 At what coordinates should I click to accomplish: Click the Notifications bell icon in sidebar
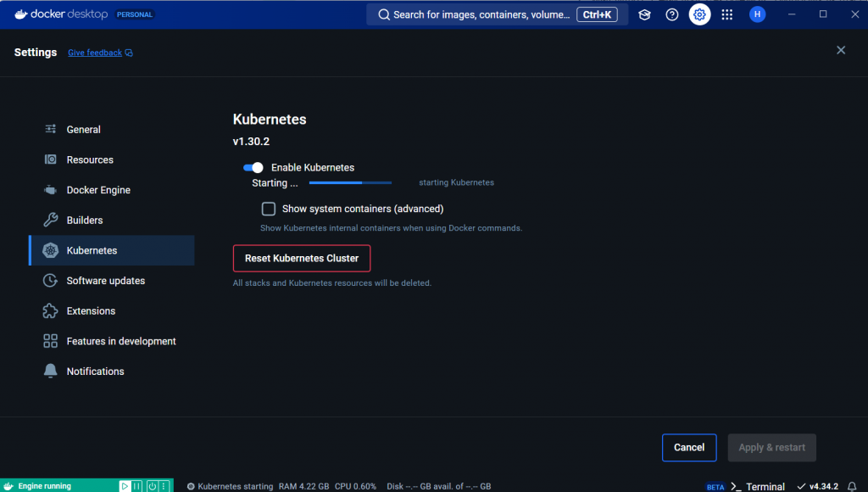point(50,372)
